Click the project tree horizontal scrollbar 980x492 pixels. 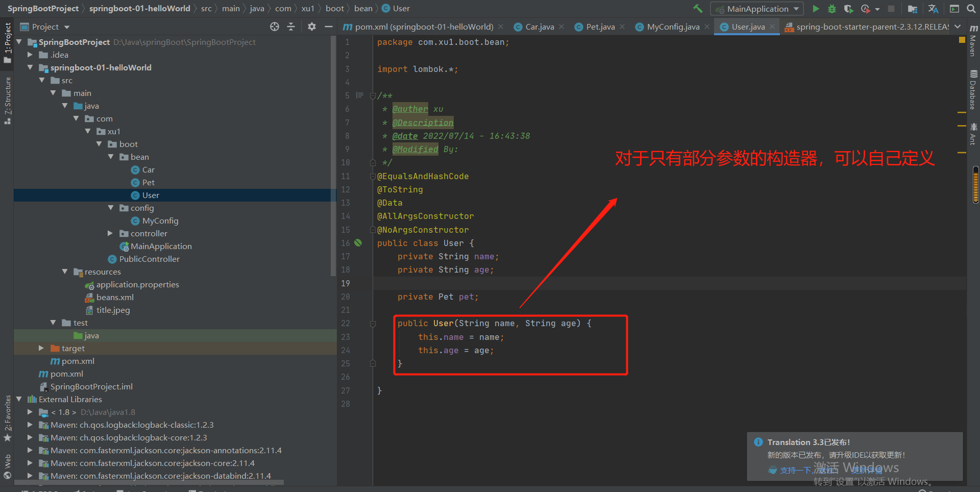tap(149, 482)
